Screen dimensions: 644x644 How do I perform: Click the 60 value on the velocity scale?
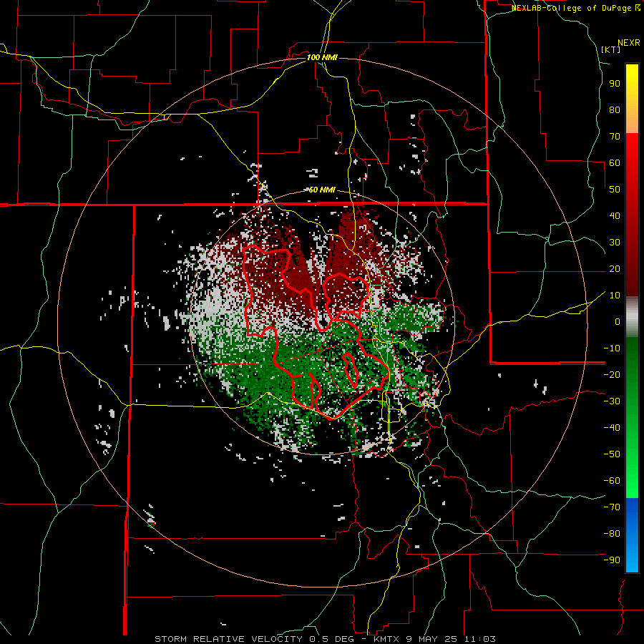tap(615, 162)
